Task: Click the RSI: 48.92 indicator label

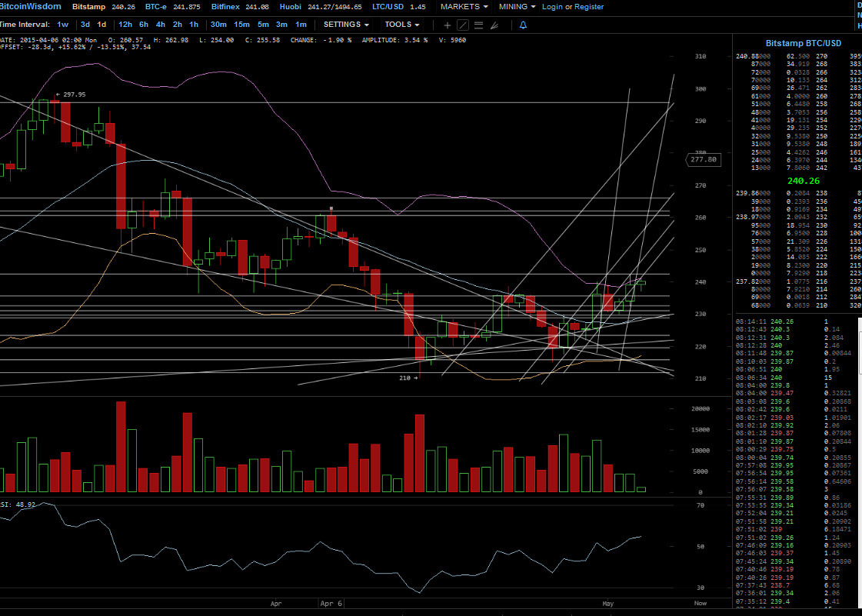Action: pos(18,504)
